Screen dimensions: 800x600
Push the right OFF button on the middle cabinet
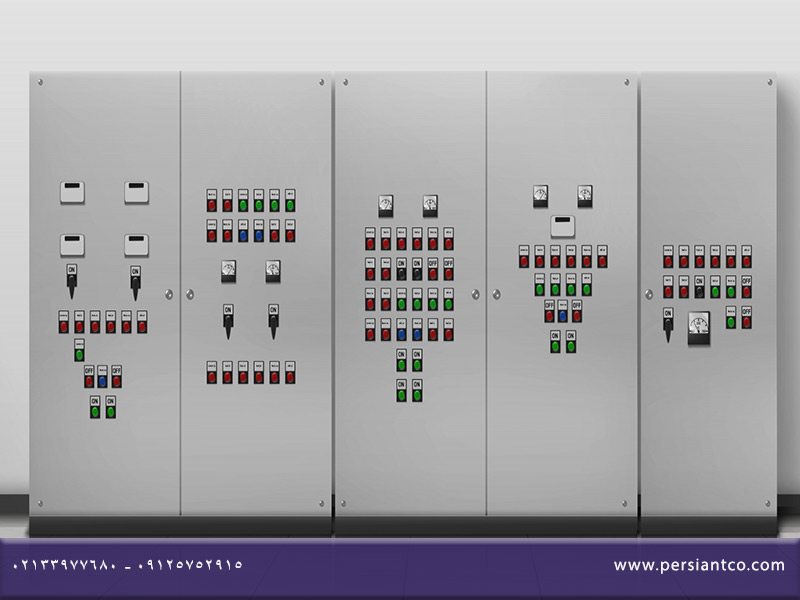[x=448, y=269]
